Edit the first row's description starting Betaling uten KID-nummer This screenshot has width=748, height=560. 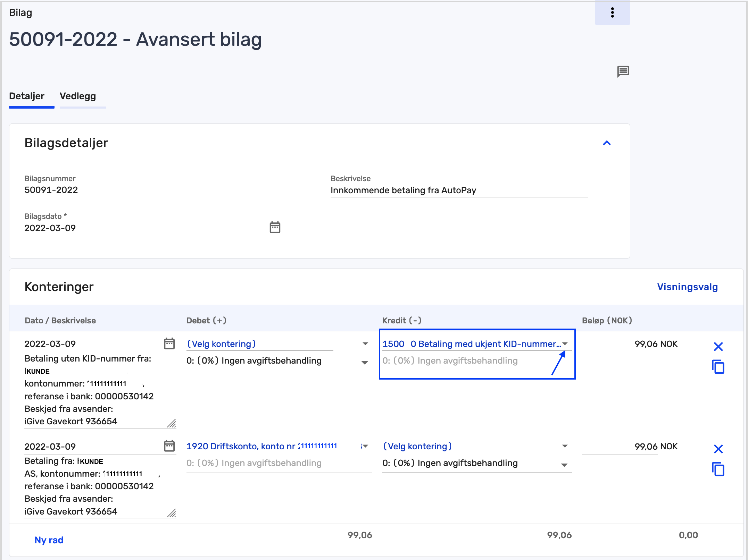click(x=100, y=390)
